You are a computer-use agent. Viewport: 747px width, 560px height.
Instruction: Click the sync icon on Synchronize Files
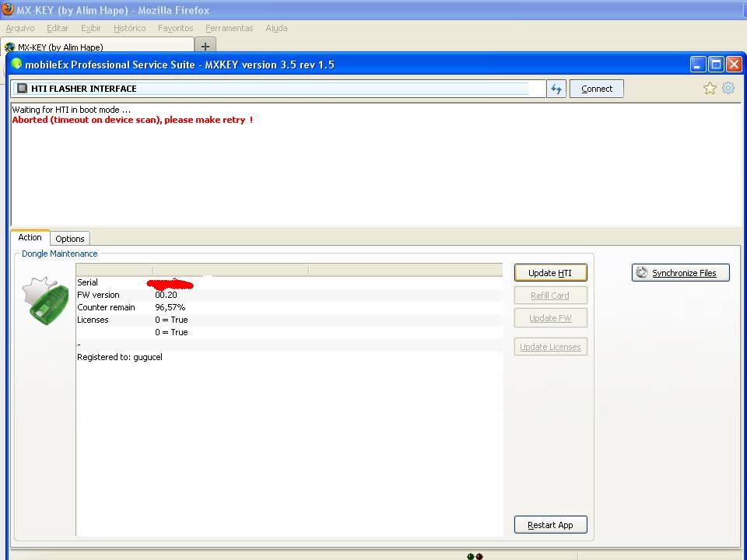point(642,272)
